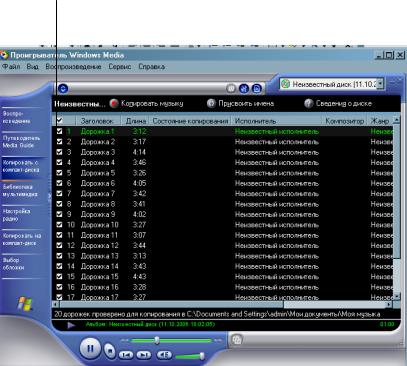Screen dimensions: 407x366
Task: Open the Воспроизведение menu in menu bar
Action: click(x=73, y=67)
